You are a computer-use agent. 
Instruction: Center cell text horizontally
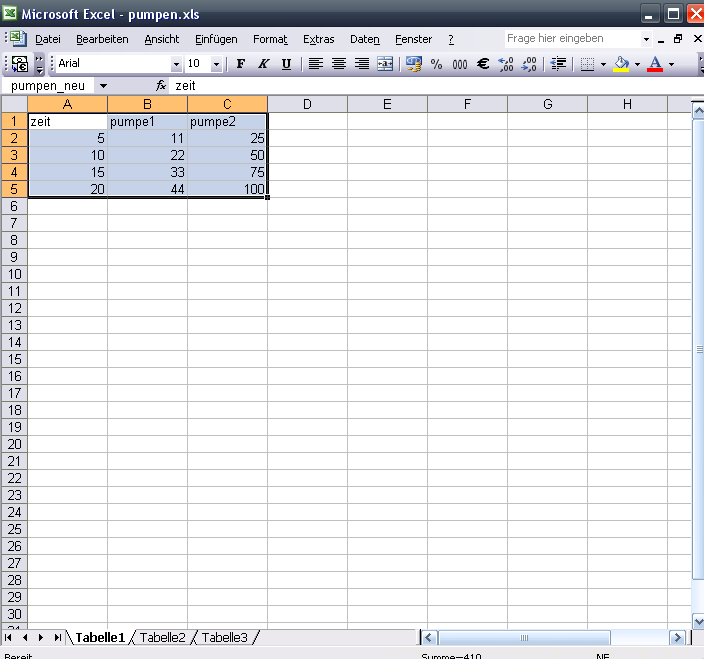tap(339, 64)
